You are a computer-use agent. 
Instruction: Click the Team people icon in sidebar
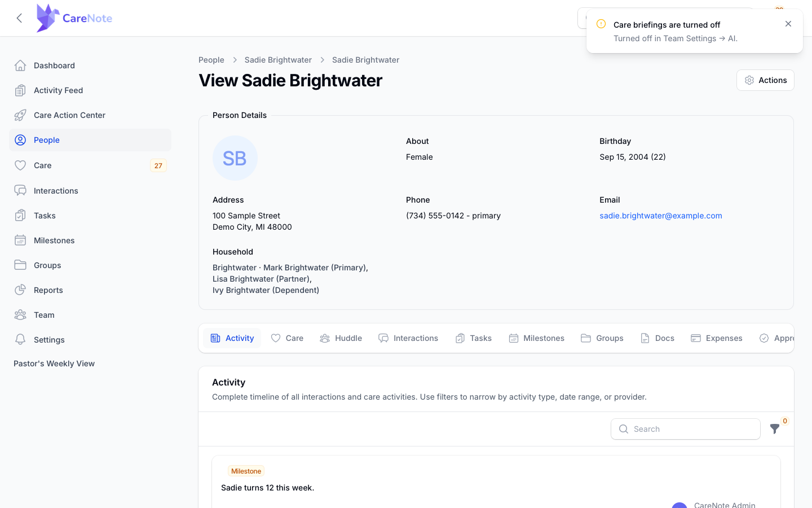pyautogui.click(x=20, y=315)
